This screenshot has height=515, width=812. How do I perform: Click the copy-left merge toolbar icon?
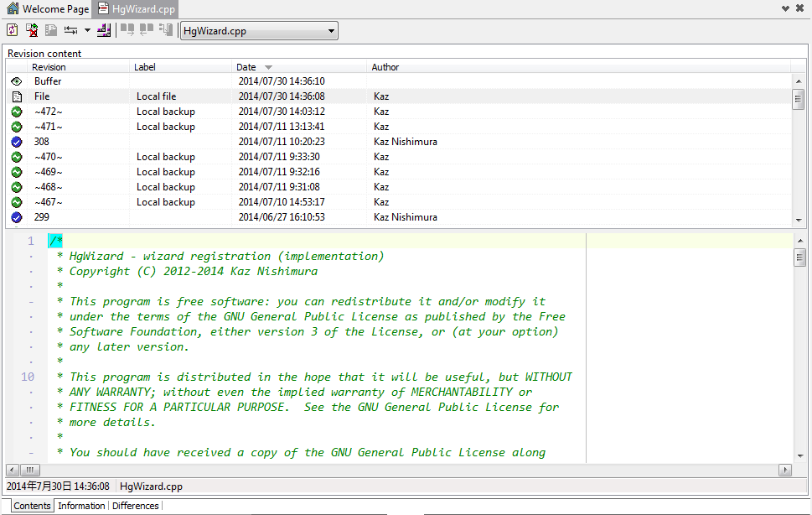pos(147,30)
